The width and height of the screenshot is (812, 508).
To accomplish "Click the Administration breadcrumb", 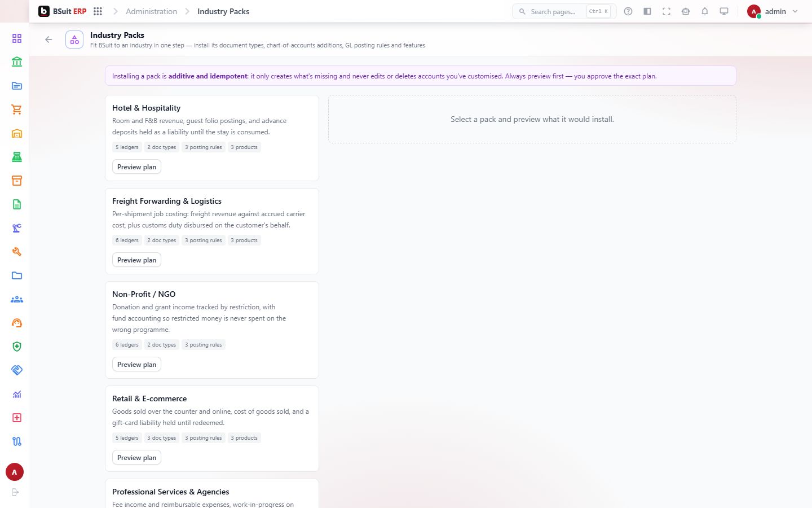I will click(x=151, y=11).
